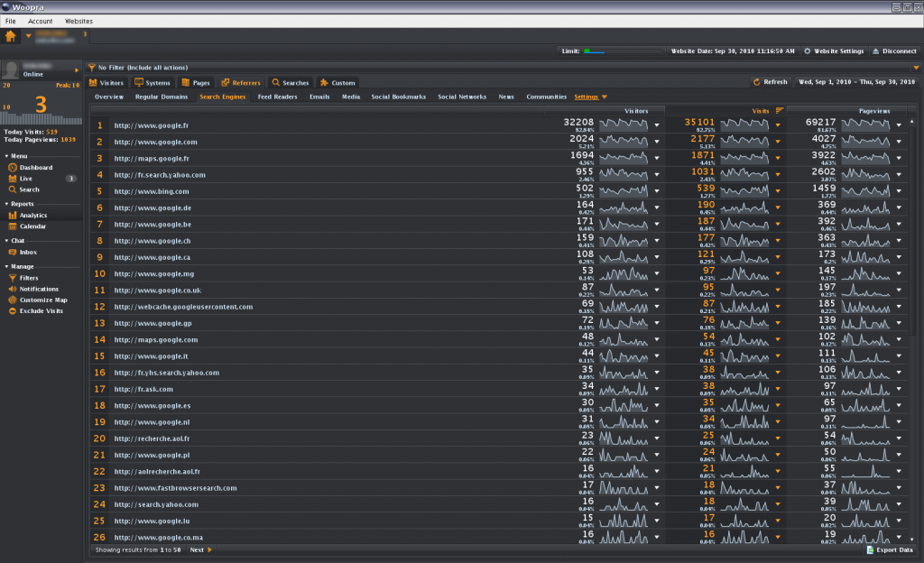Open the Websites menu
This screenshot has height=563, width=924.
pos(79,21)
